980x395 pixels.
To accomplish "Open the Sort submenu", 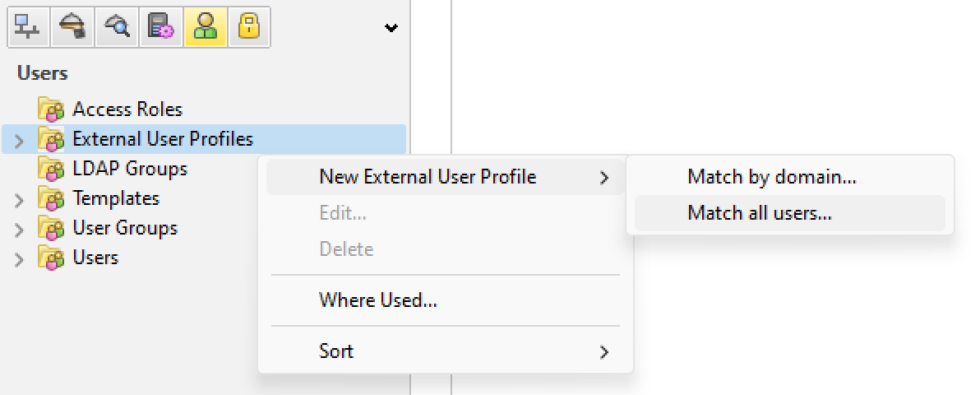I will point(336,351).
